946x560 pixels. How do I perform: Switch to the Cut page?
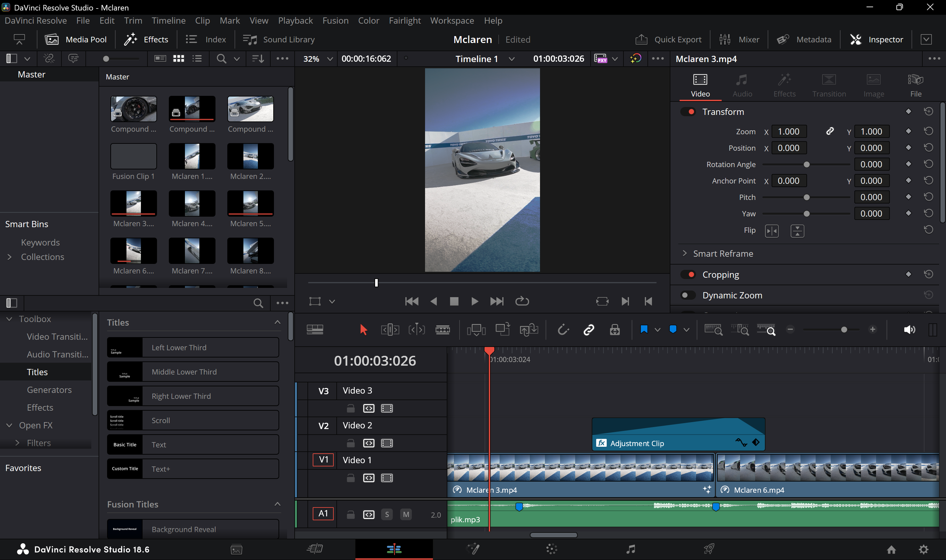tap(315, 549)
